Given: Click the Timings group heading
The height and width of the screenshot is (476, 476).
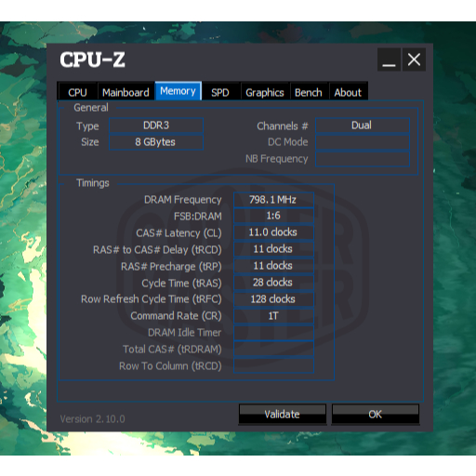Looking at the screenshot, I should (x=93, y=183).
